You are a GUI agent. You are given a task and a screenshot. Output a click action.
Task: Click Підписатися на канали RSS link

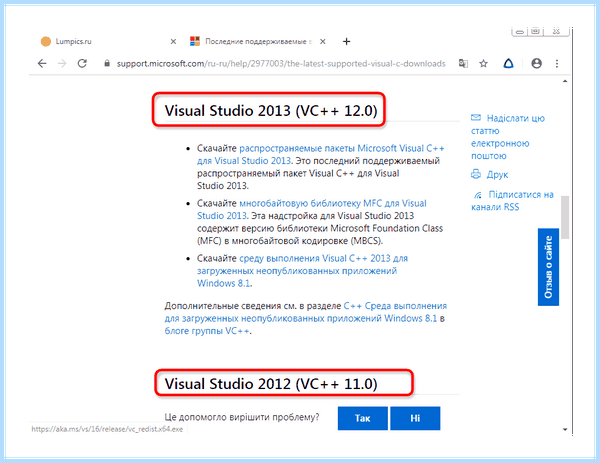coord(512,201)
